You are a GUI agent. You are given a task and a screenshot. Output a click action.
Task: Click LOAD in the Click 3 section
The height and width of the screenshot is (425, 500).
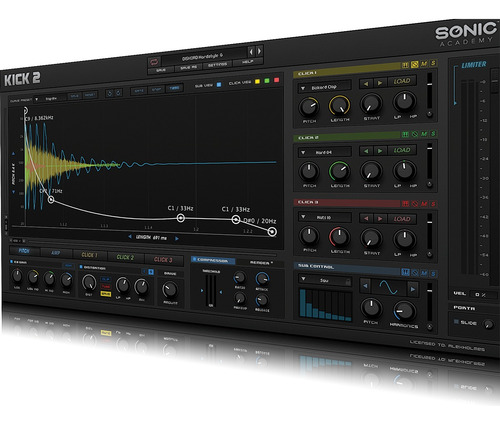(402, 219)
